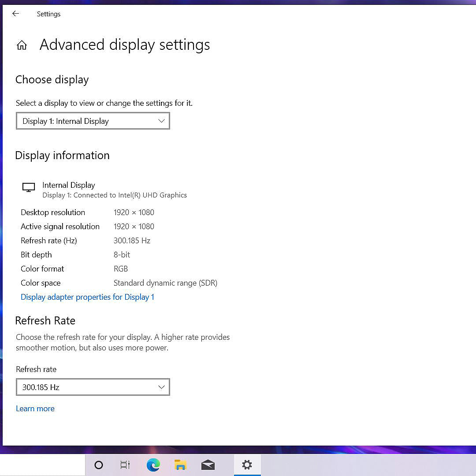Click the Advanced display settings page heading
Viewport: 476px width, 476px height.
click(x=125, y=45)
